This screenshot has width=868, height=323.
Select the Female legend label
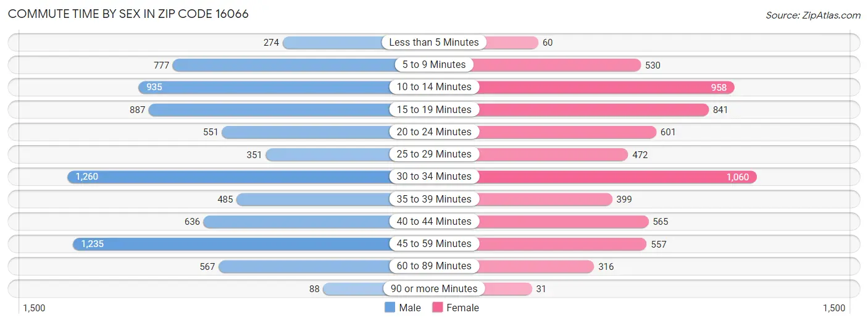pos(462,308)
